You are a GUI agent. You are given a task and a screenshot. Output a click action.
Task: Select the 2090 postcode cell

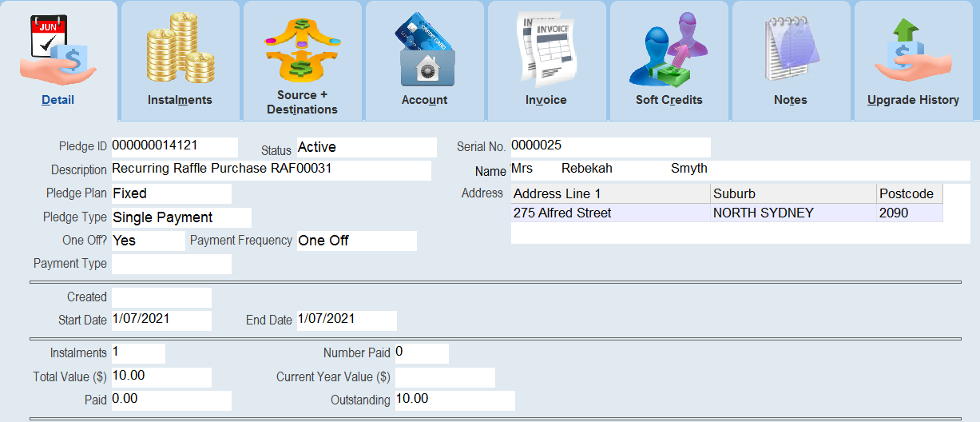click(910, 213)
